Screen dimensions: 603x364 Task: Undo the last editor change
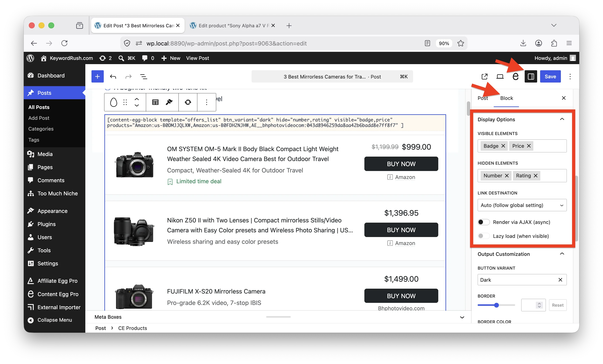pos(113,77)
